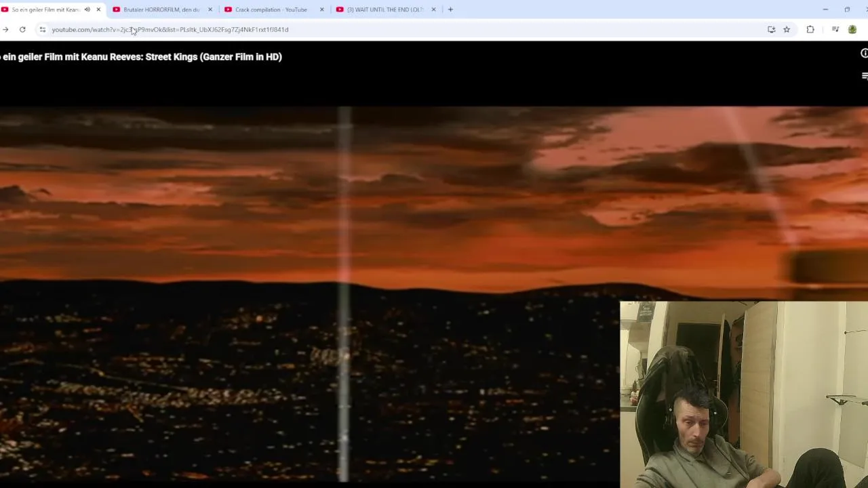
Task: Click the youtube.com URL in address bar
Action: point(170,30)
